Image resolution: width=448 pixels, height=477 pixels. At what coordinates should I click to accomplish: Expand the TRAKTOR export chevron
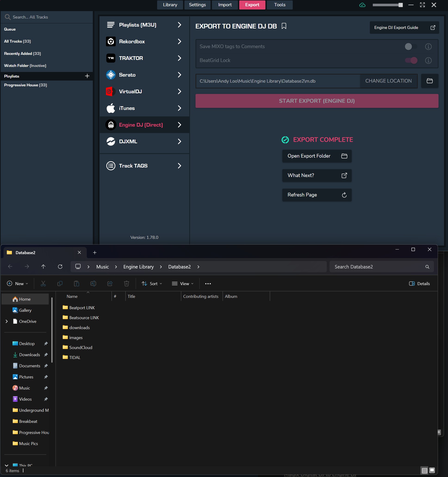(180, 58)
